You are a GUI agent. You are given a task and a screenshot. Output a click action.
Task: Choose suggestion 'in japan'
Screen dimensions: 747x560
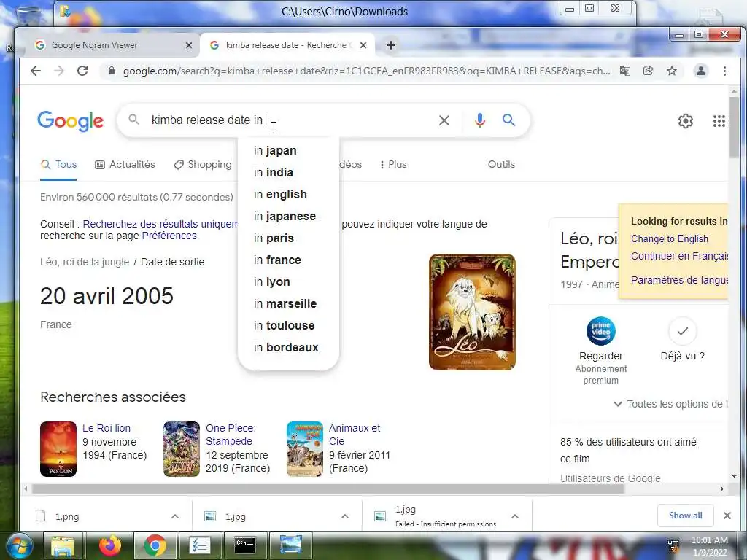[288, 150]
